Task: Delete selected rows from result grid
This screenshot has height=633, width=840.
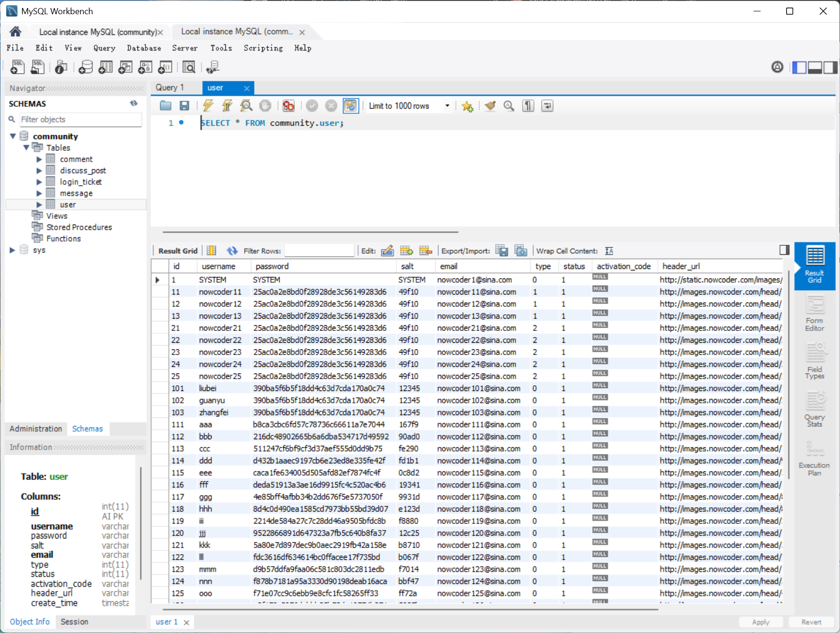Action: 426,251
